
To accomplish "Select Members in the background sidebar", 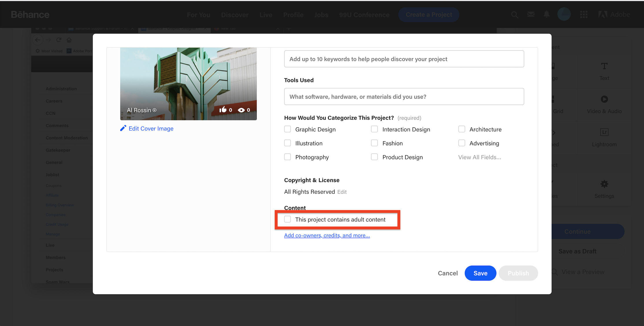I will click(55, 257).
